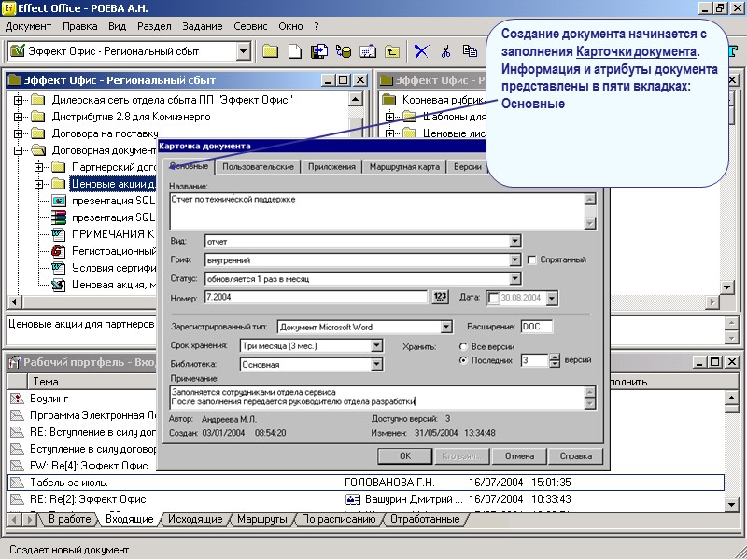Expand the Договора на поставку tree node
This screenshot has height=560, width=747.
coord(18,133)
